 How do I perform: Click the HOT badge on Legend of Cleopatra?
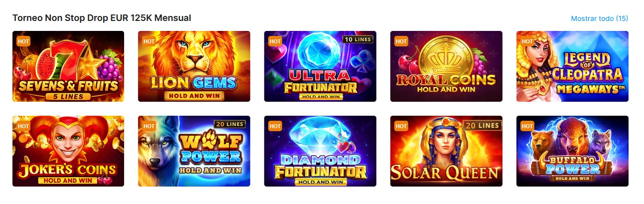[x=527, y=41]
